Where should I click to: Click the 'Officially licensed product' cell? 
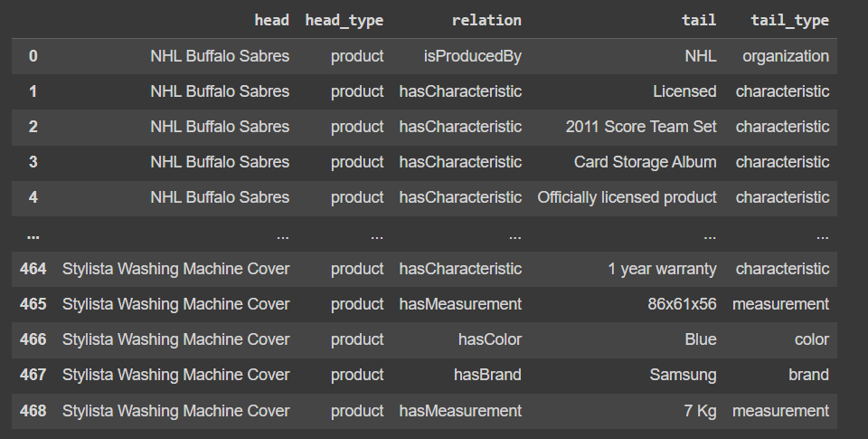tap(627, 198)
